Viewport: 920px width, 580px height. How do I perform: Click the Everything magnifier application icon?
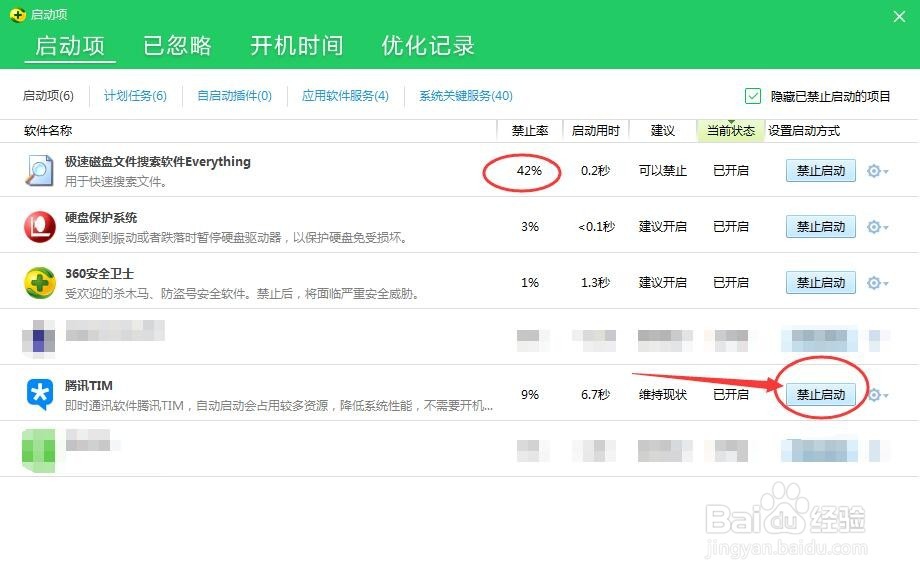tap(39, 170)
